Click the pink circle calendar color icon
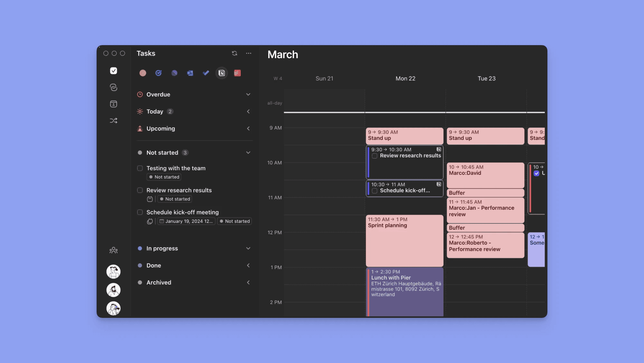The height and width of the screenshot is (363, 644). [143, 73]
